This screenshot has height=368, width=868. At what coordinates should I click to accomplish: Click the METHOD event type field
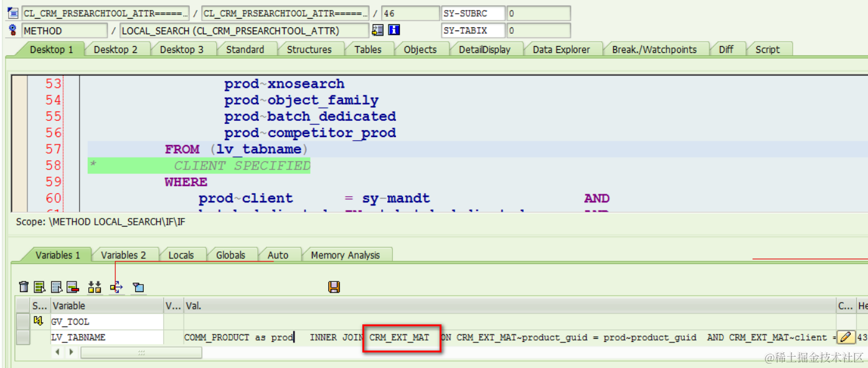tap(64, 31)
